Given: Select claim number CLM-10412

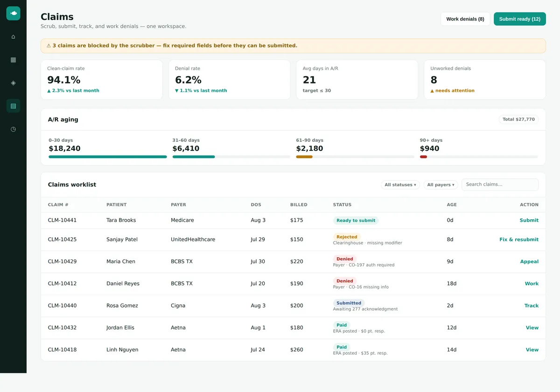Looking at the screenshot, I should 62,284.
